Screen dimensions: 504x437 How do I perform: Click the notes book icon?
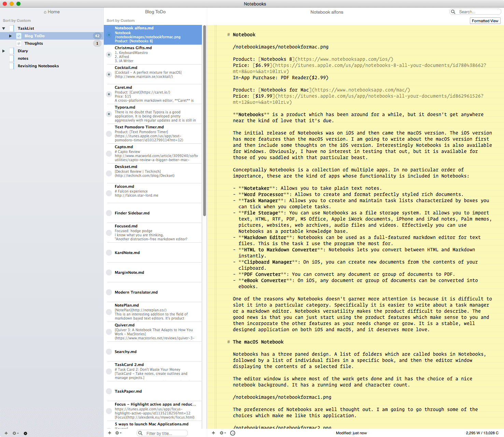point(12,58)
